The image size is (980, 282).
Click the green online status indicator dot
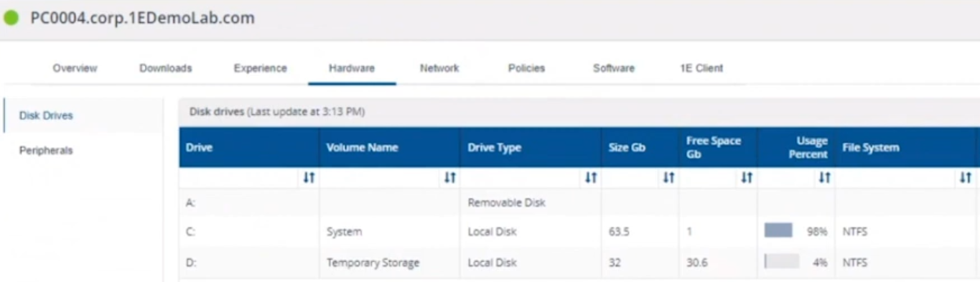click(11, 19)
